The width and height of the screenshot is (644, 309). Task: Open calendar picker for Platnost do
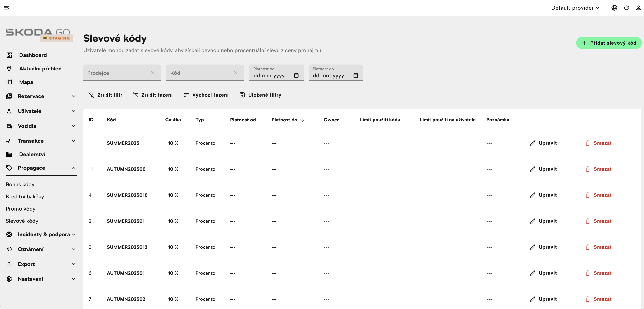tap(356, 75)
